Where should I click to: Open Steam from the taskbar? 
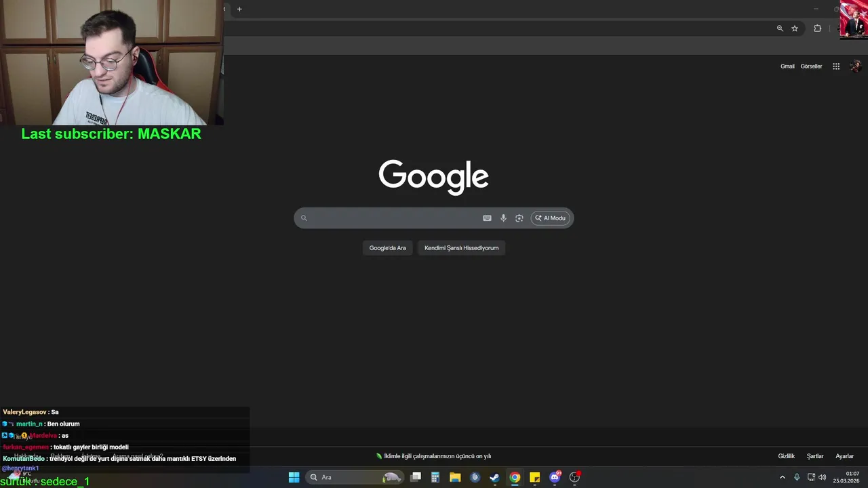click(x=494, y=477)
